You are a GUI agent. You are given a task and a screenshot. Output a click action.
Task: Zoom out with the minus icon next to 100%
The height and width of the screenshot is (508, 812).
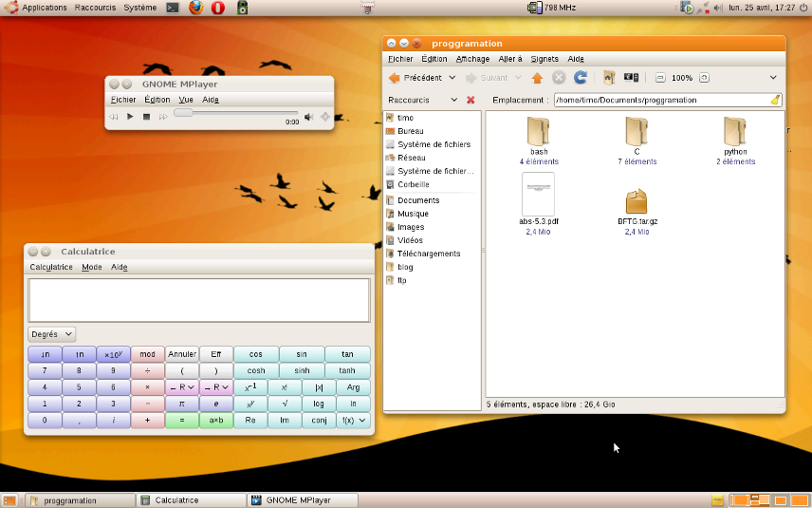pyautogui.click(x=660, y=78)
